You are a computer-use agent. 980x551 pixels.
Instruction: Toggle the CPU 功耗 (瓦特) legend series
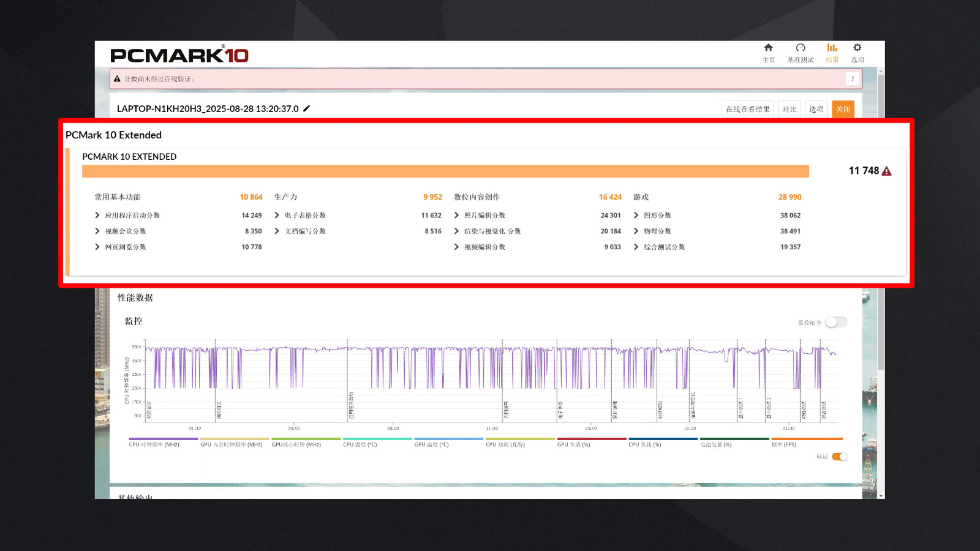click(520, 443)
